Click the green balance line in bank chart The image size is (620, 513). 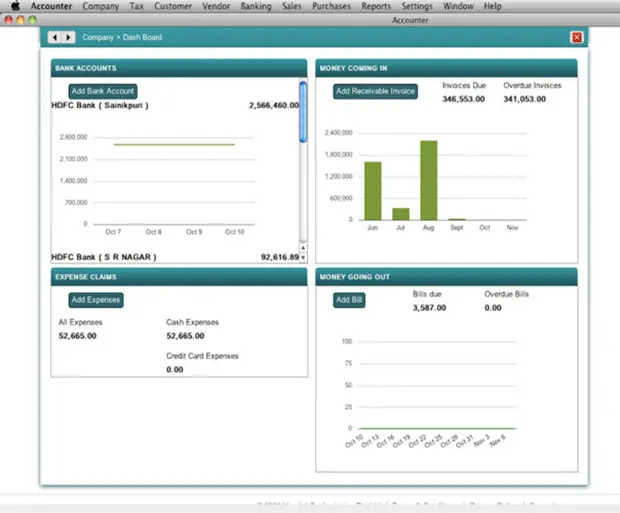174,145
